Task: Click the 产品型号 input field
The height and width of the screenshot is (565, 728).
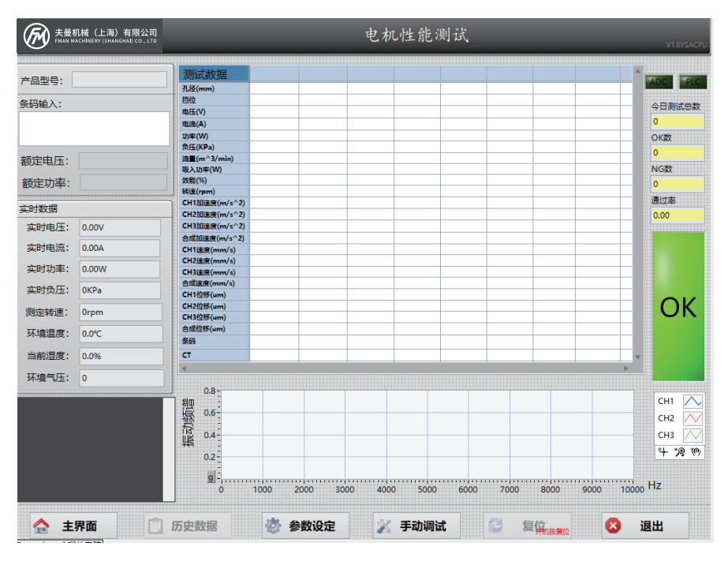Action: click(119, 80)
